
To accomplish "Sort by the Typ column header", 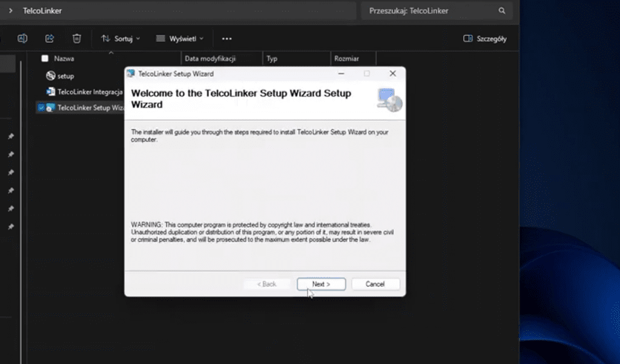I will pyautogui.click(x=272, y=59).
